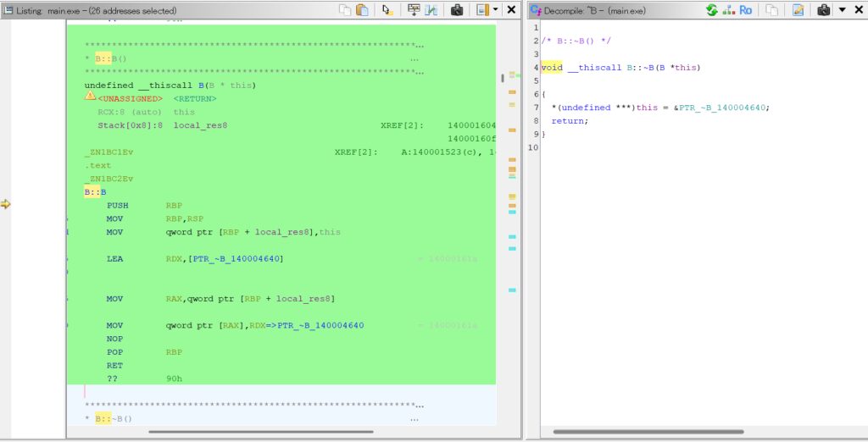Snapshot the Decompile view with camera icon
This screenshot has height=442, width=868.
tap(824, 10)
